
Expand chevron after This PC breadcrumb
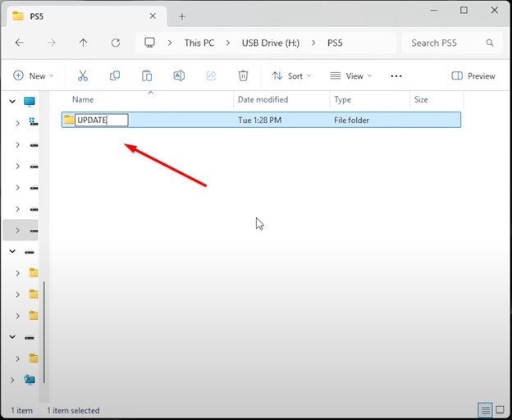[x=228, y=43]
